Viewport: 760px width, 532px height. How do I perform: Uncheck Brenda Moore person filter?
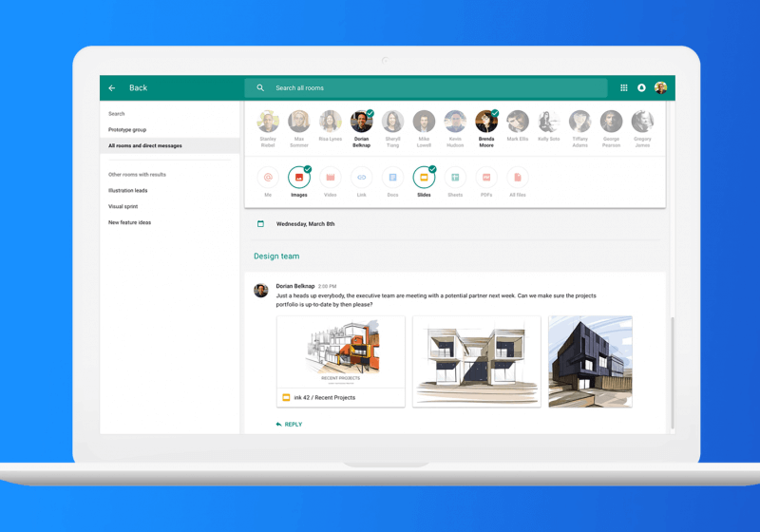pos(486,122)
